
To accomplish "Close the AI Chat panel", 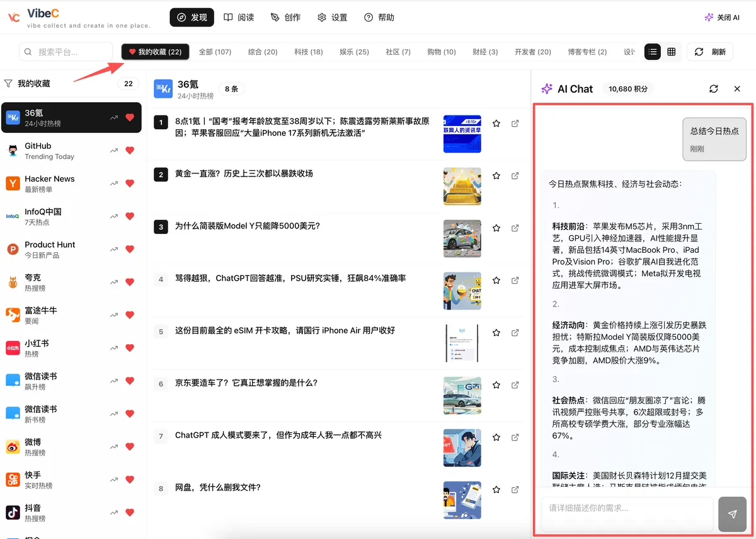I will [737, 89].
